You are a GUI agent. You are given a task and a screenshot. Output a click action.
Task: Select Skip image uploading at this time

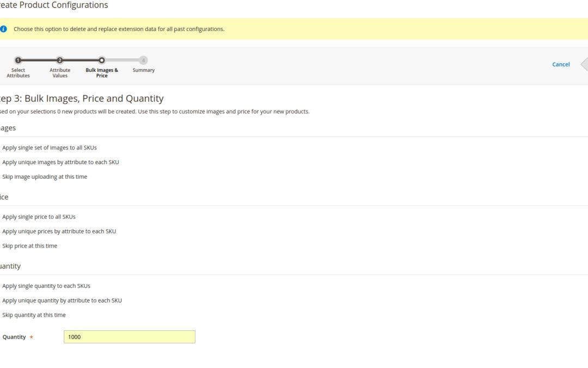pos(45,177)
